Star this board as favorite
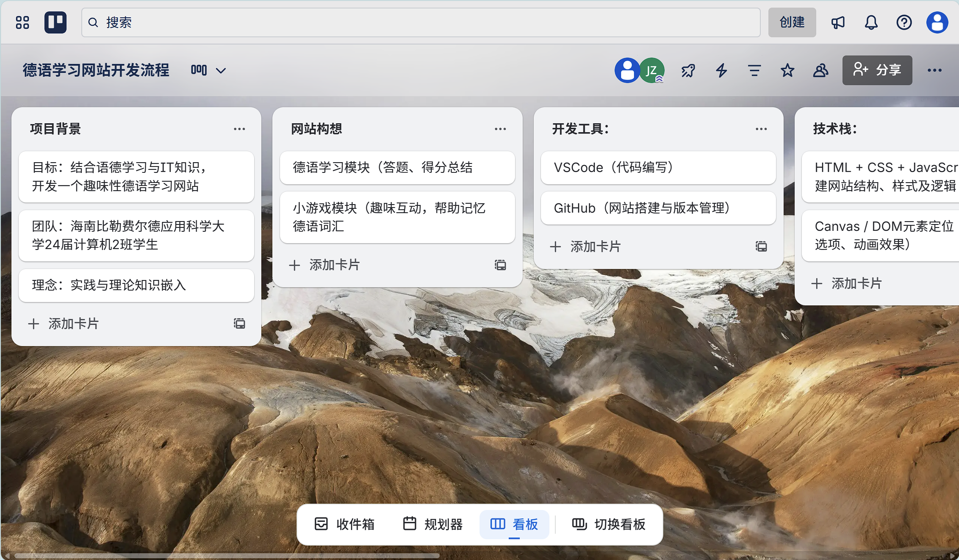This screenshot has height=560, width=959. pos(787,70)
